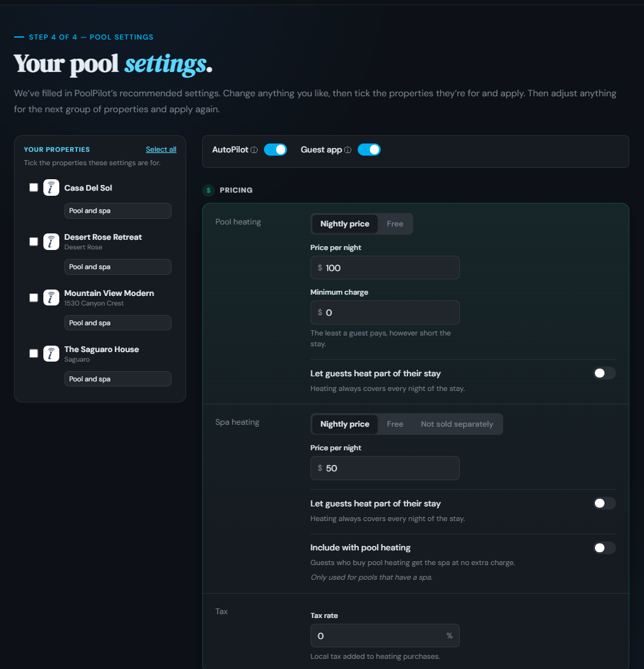This screenshot has width=644, height=669.
Task: Click the green dollar Pricing icon
Action: (209, 190)
